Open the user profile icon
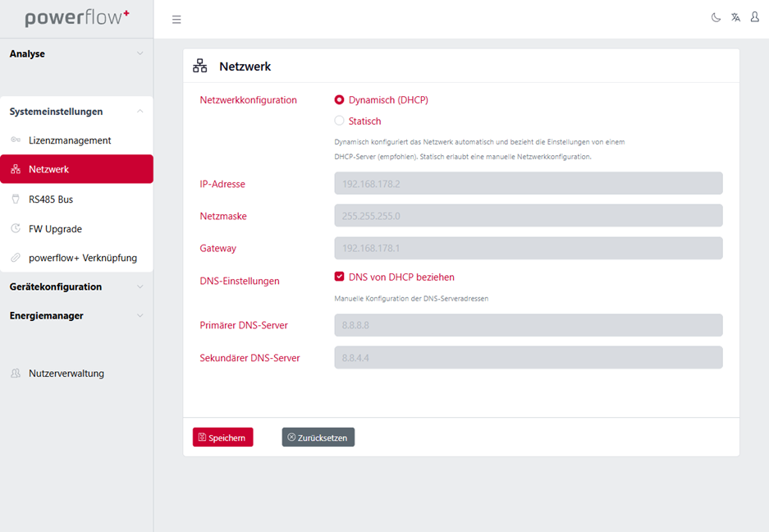 pos(755,17)
